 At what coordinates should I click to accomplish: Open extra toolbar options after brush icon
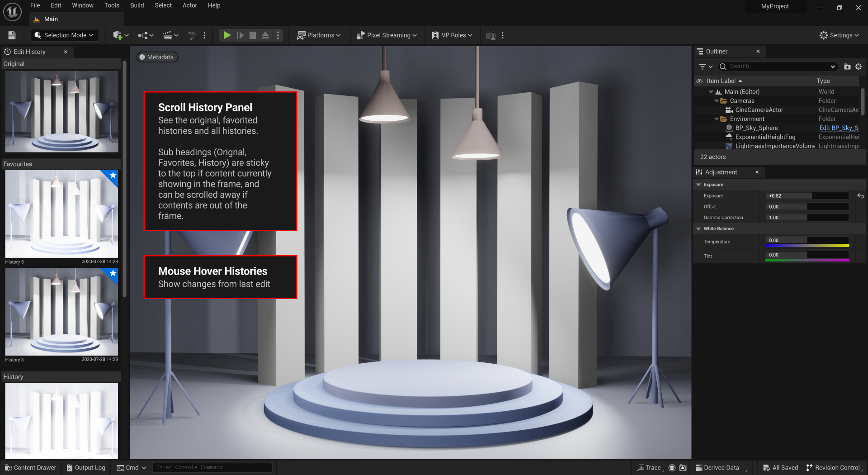(x=204, y=35)
